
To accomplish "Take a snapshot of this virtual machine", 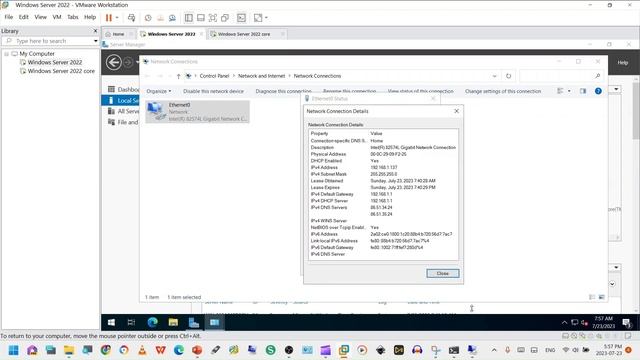I will [x=148, y=18].
